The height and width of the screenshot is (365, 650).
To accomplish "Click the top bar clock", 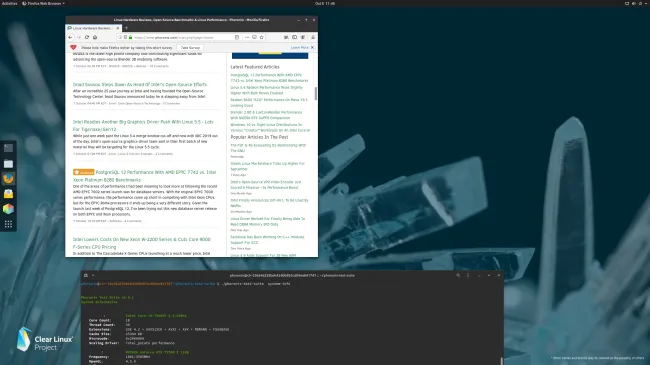I will click(x=325, y=3).
